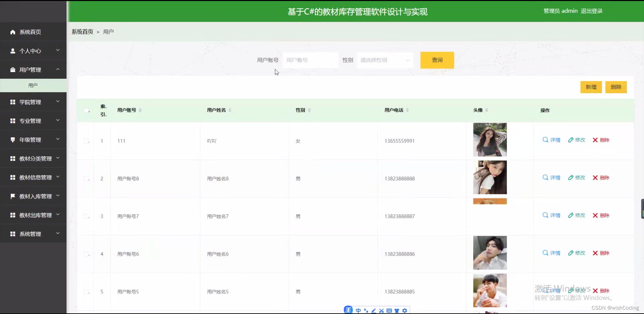
Task: Click the 修改 pencil icon for 用户姓名8
Action: (x=571, y=178)
